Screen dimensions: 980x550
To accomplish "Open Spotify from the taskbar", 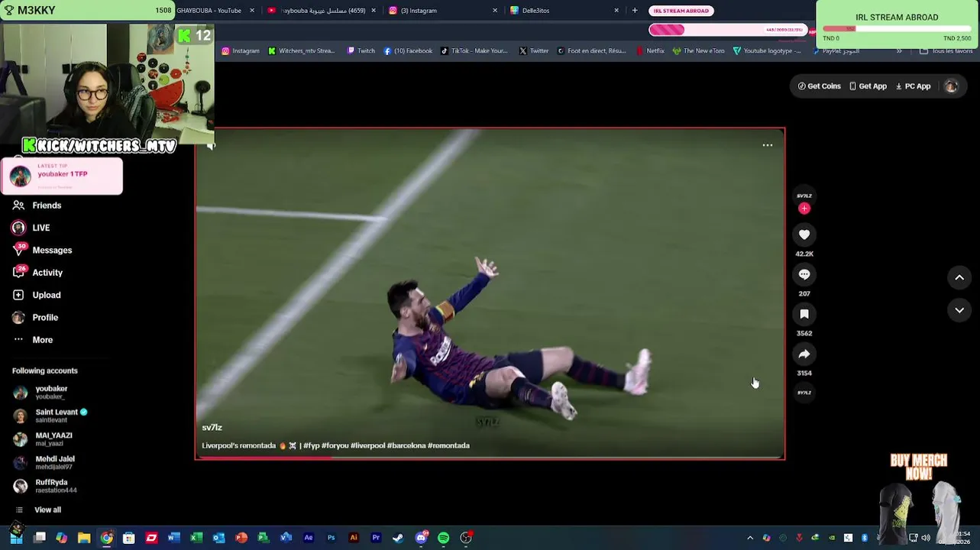I will (443, 538).
